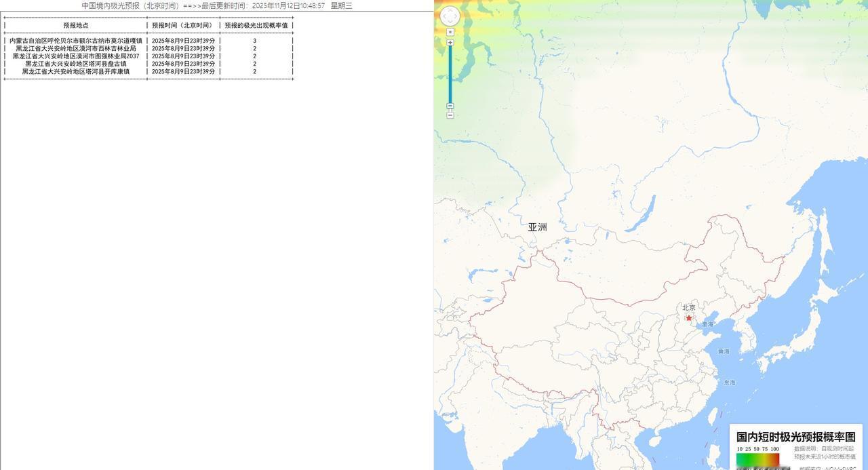Click the forecast time in the 盘古镇 row
This screenshot has width=868, height=470.
(x=184, y=64)
